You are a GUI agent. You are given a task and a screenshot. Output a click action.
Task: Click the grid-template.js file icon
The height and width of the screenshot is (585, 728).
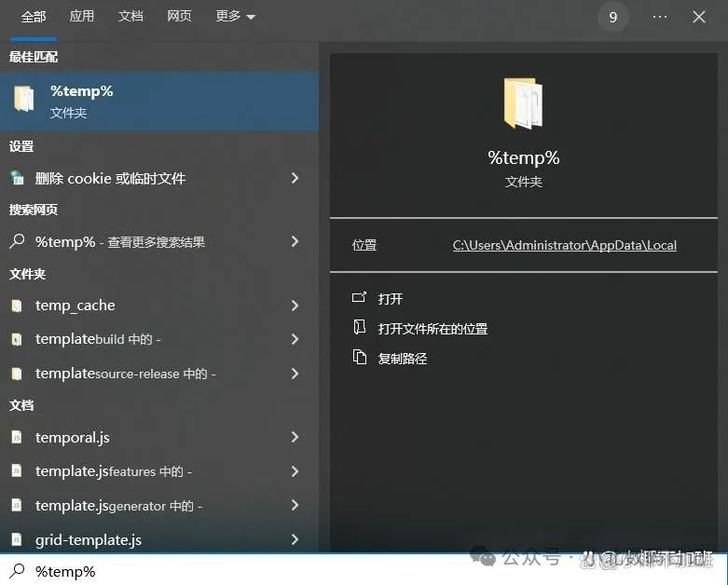tap(17, 539)
